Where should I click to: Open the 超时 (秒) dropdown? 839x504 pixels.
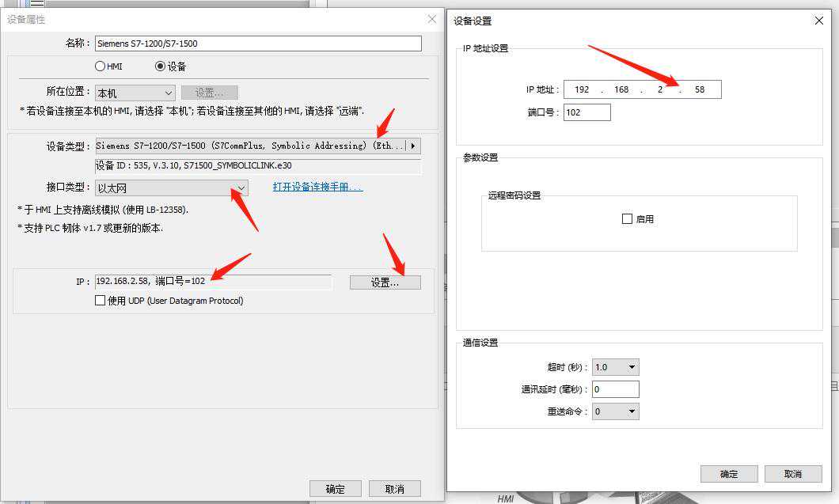(615, 367)
